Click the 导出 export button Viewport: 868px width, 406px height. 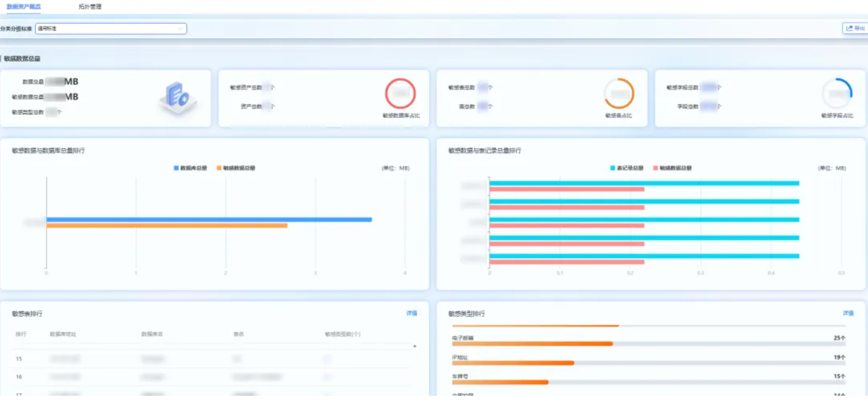pyautogui.click(x=855, y=28)
